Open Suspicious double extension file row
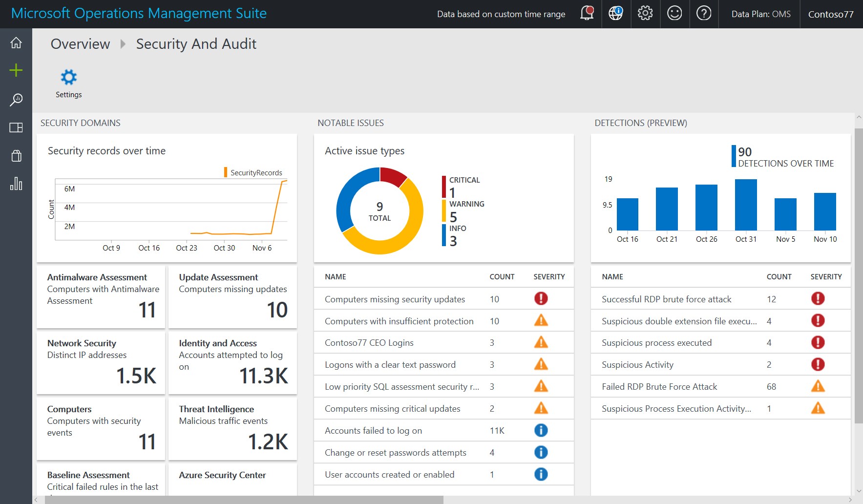This screenshot has width=863, height=504. coord(720,321)
